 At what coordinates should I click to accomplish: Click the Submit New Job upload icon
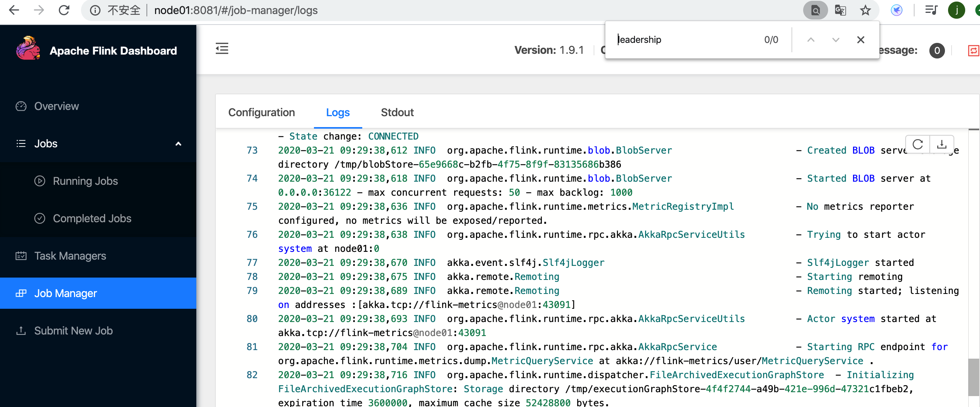21,331
